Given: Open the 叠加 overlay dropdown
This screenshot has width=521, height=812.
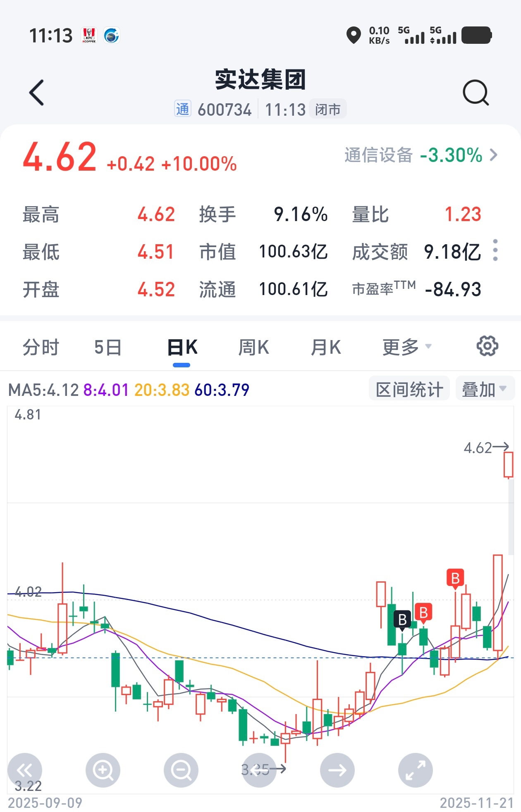Looking at the screenshot, I should click(x=485, y=389).
